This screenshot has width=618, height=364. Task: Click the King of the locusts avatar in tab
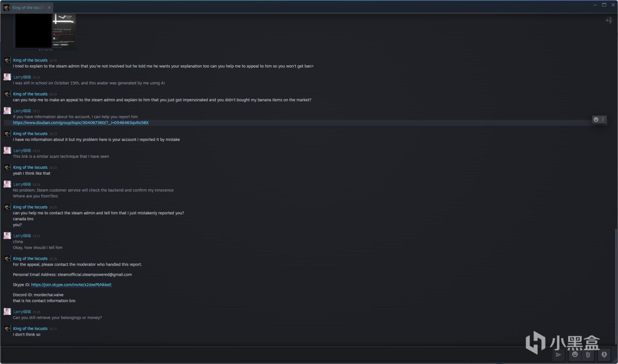click(7, 8)
